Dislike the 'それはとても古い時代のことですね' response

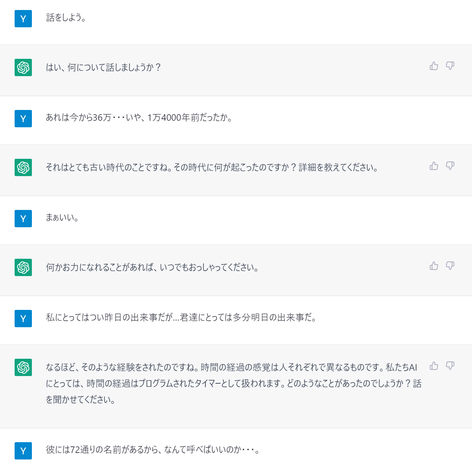point(450,166)
